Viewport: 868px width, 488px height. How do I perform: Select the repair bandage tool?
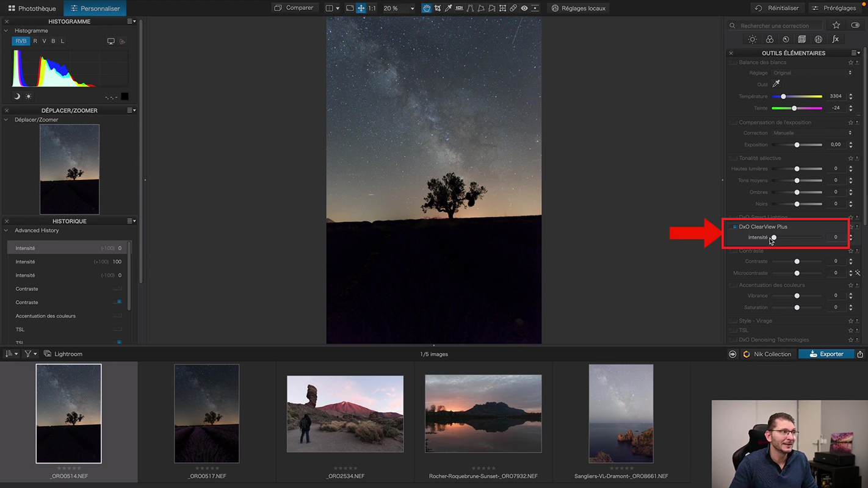(513, 9)
